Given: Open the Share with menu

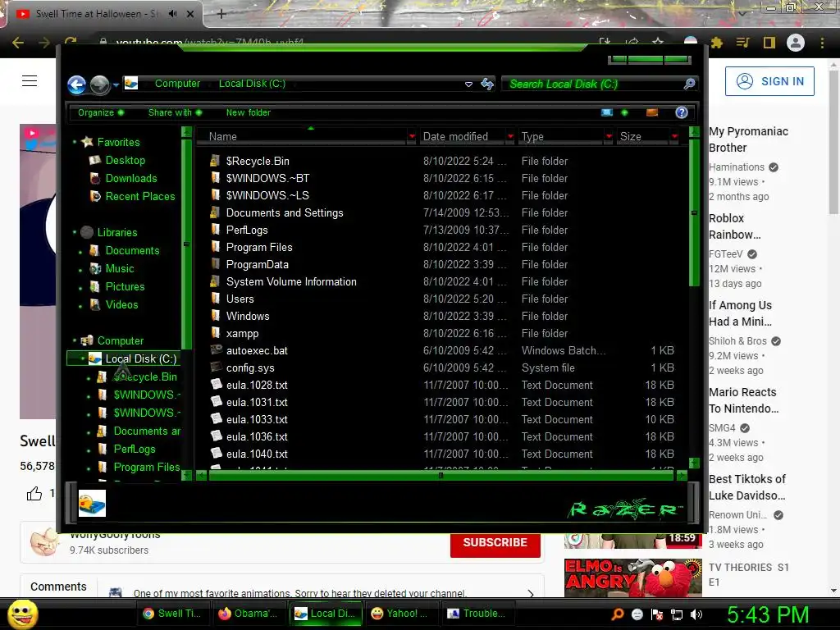Looking at the screenshot, I should click(176, 112).
